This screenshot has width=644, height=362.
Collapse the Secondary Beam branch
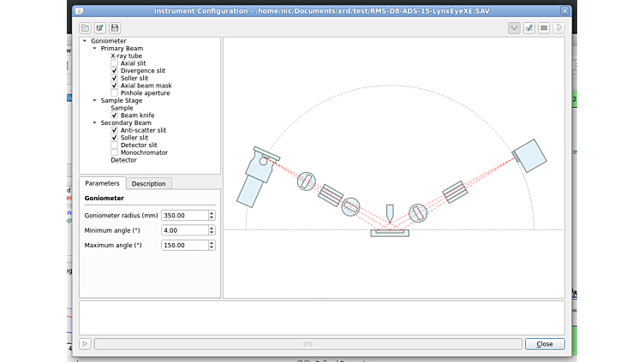pyautogui.click(x=94, y=123)
